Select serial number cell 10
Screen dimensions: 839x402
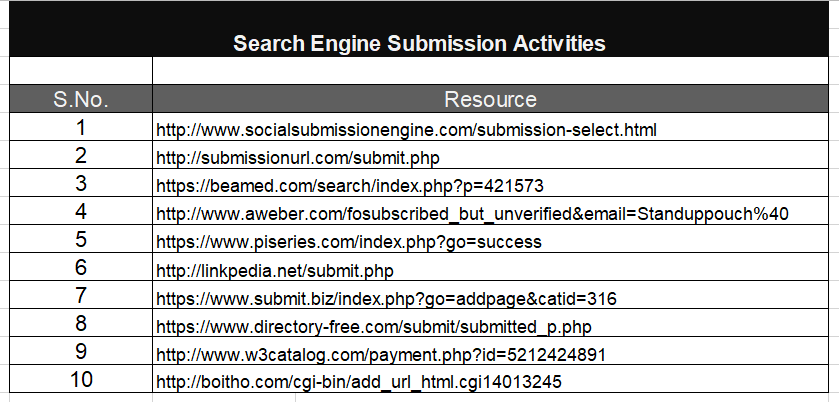tap(81, 379)
